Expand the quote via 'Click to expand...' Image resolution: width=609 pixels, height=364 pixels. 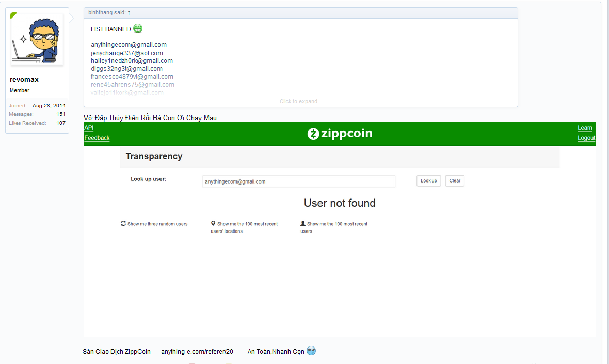point(300,101)
